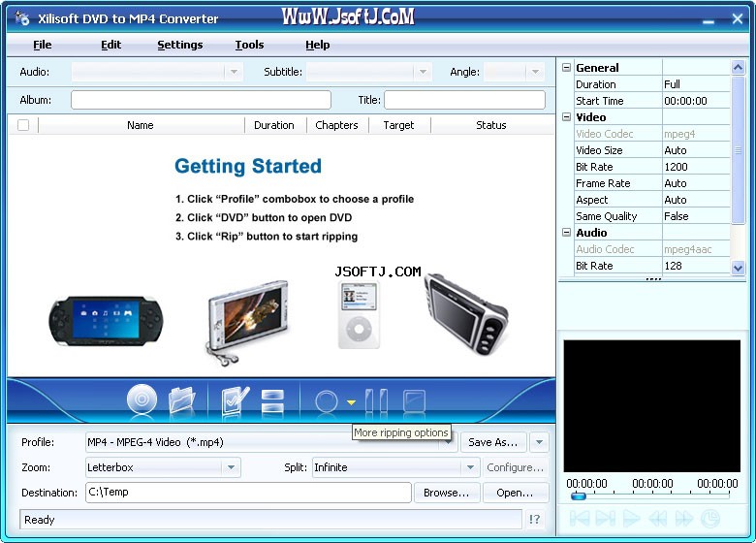Click the Chapters column header
The width and height of the screenshot is (756, 543).
(336, 125)
